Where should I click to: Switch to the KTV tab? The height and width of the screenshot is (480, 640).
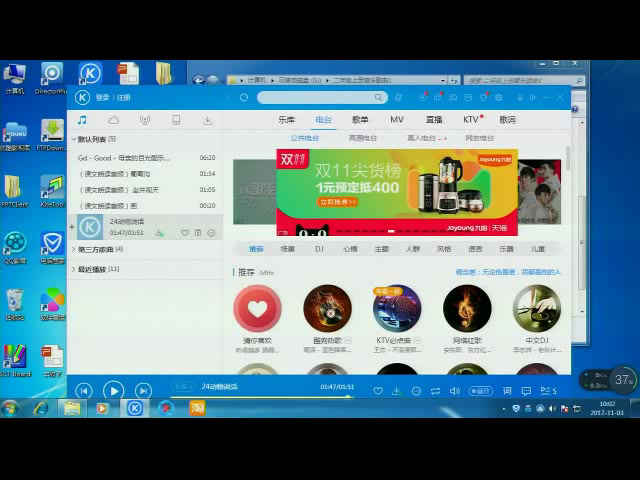(471, 120)
